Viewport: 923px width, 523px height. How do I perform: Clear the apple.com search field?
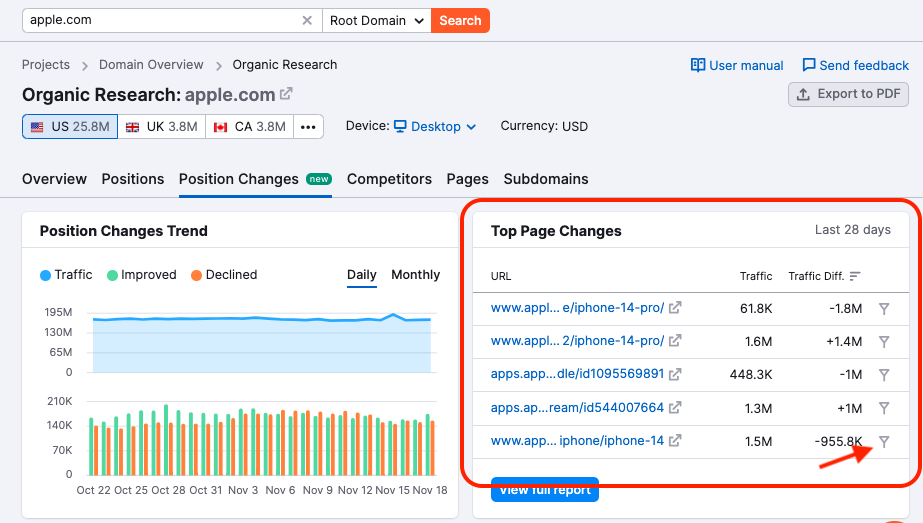307,20
